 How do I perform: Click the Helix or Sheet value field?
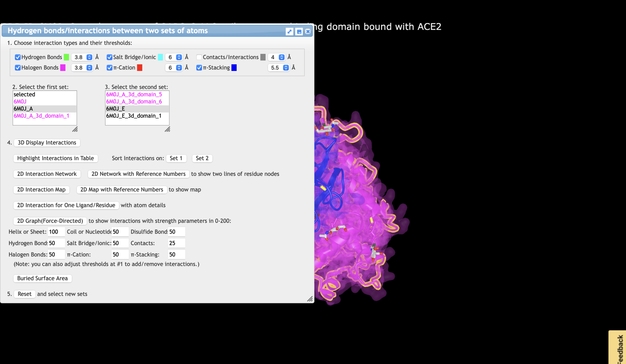click(56, 232)
